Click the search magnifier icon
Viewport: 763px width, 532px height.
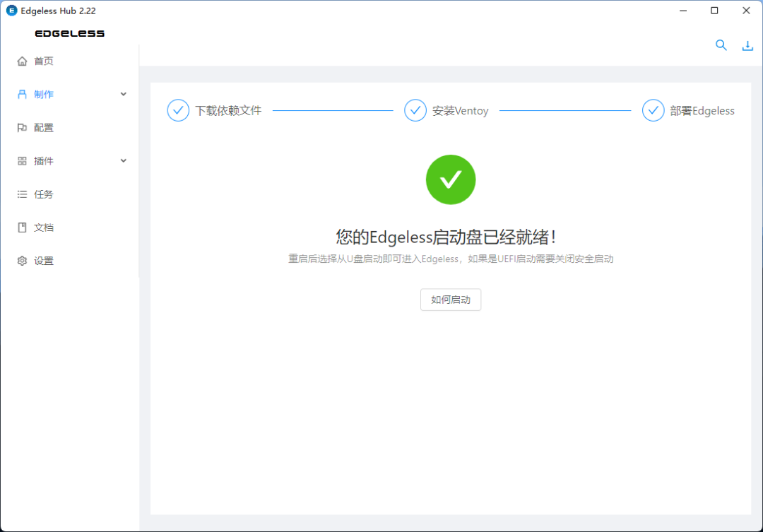tap(721, 45)
